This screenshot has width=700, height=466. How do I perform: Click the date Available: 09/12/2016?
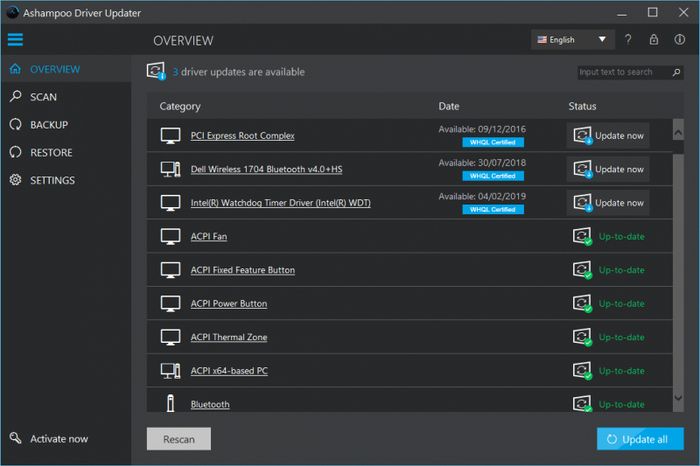pyautogui.click(x=482, y=129)
